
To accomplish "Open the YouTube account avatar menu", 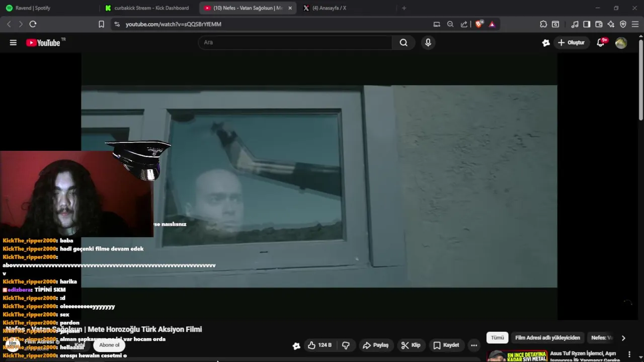I will (621, 43).
